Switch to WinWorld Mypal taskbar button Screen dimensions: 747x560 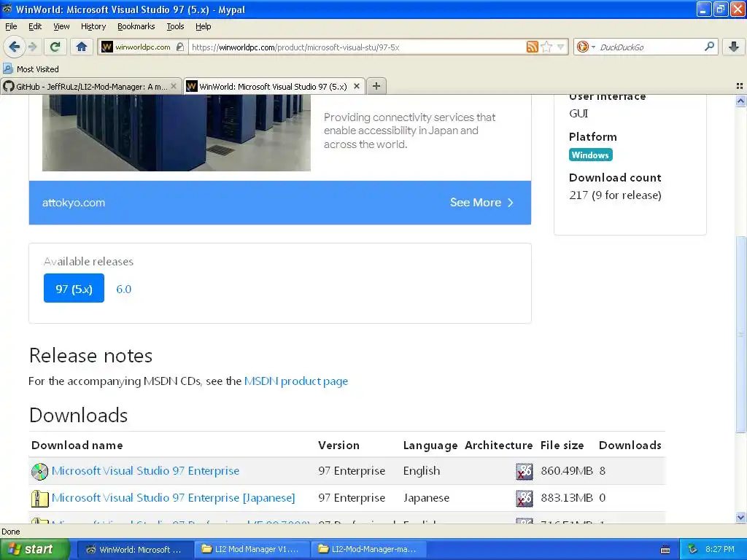tap(135, 549)
